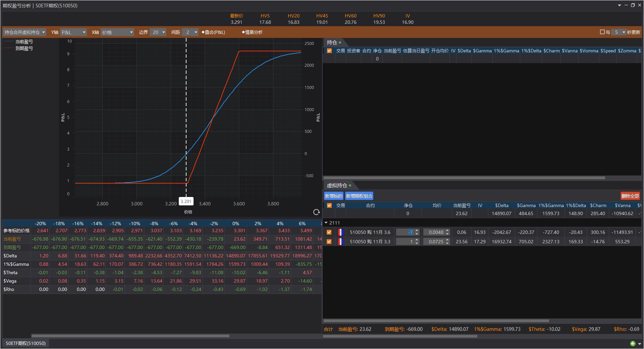644x349 pixels.
Task: Click the chart refresh icon
Action: [316, 212]
